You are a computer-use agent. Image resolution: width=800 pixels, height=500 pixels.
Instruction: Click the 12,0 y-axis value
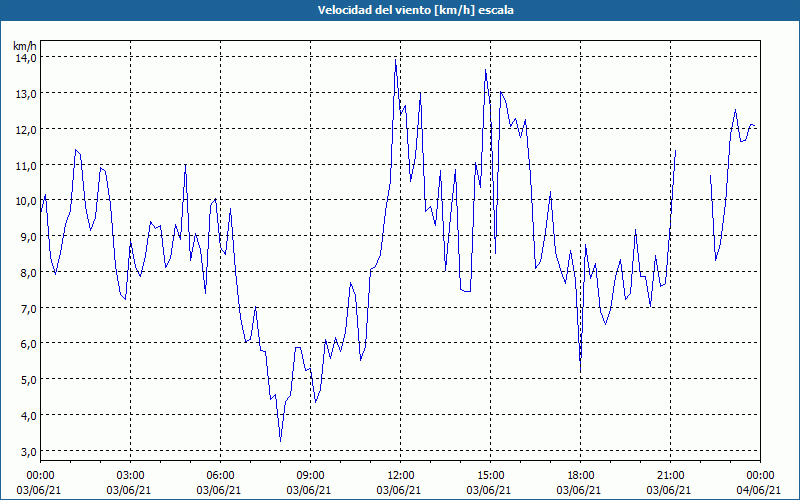click(x=25, y=129)
